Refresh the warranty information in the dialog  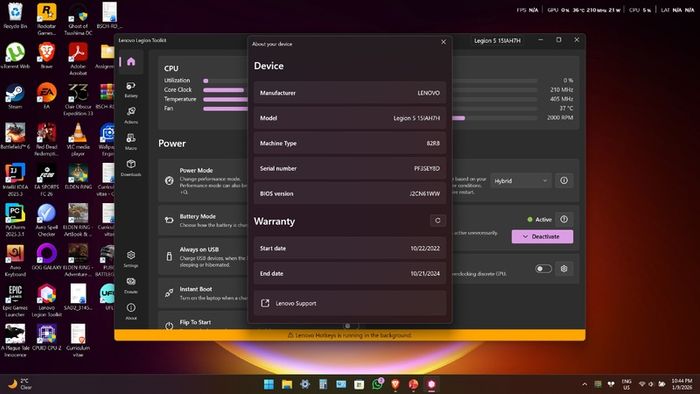click(438, 220)
